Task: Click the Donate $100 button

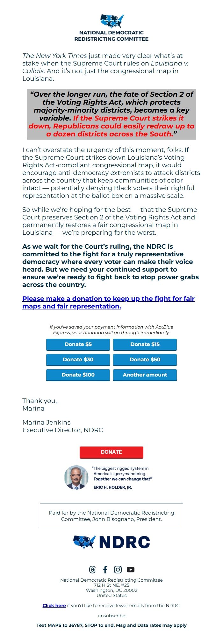Action: point(78,375)
